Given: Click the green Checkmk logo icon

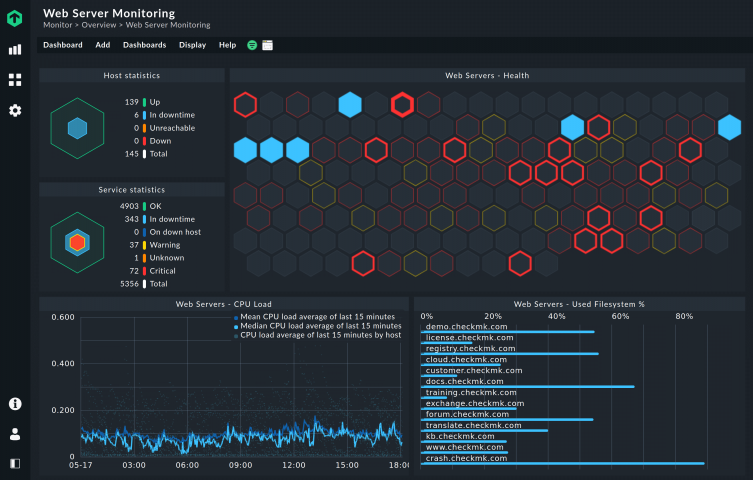Looking at the screenshot, I should [14, 18].
